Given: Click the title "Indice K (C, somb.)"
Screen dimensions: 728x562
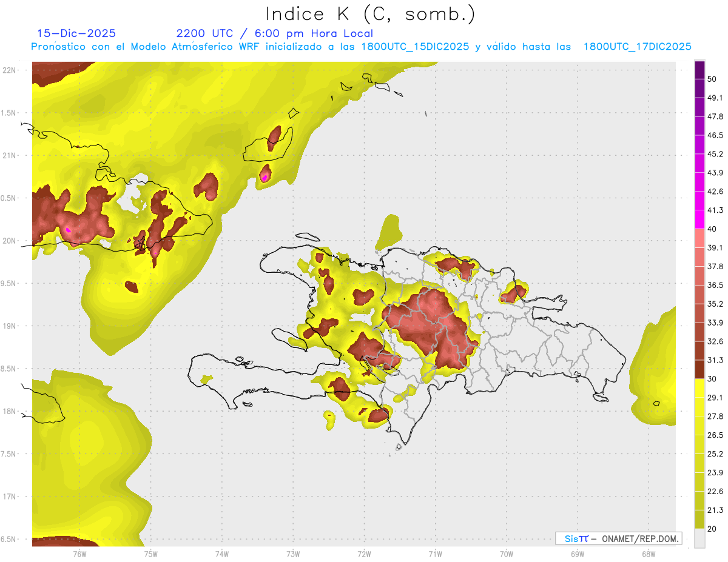Looking at the screenshot, I should click(371, 14).
